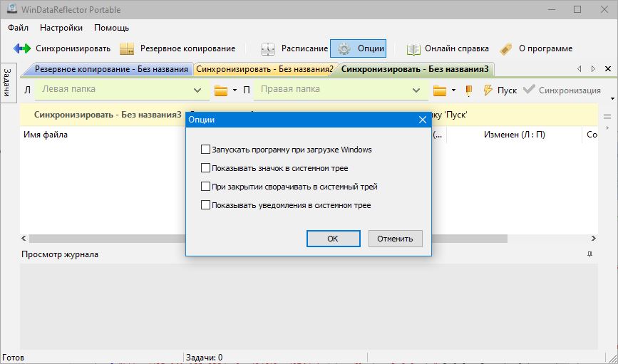Click the Пуск label
The width and height of the screenshot is (618, 364).
point(507,90)
